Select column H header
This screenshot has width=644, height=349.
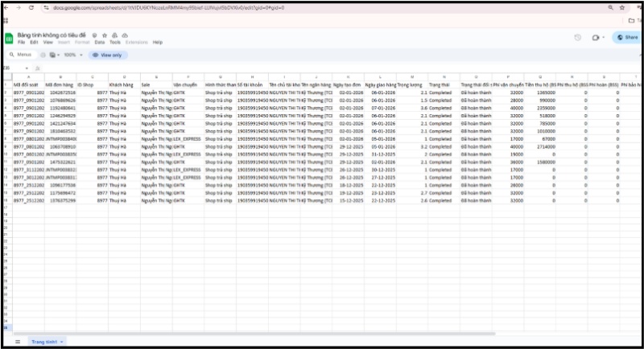[x=252, y=77]
